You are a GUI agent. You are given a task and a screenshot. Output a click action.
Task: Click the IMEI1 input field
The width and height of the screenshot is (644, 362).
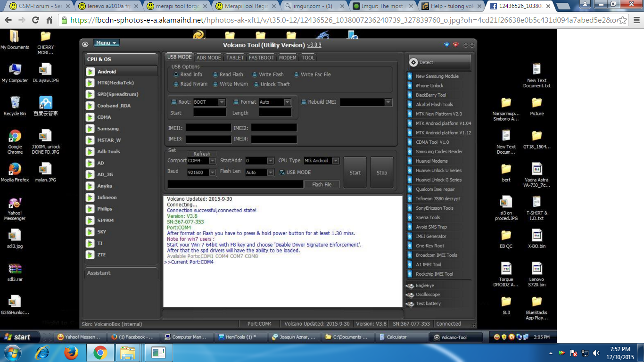click(x=208, y=128)
